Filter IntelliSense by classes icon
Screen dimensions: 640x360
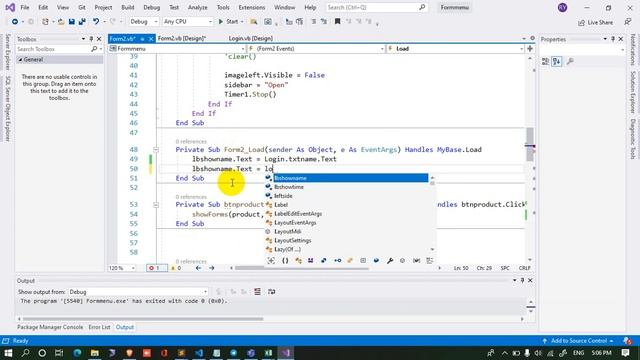click(298, 260)
